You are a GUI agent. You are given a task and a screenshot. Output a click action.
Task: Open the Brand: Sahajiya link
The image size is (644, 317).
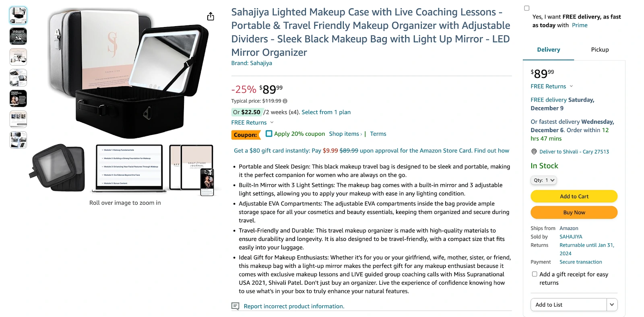[252, 63]
